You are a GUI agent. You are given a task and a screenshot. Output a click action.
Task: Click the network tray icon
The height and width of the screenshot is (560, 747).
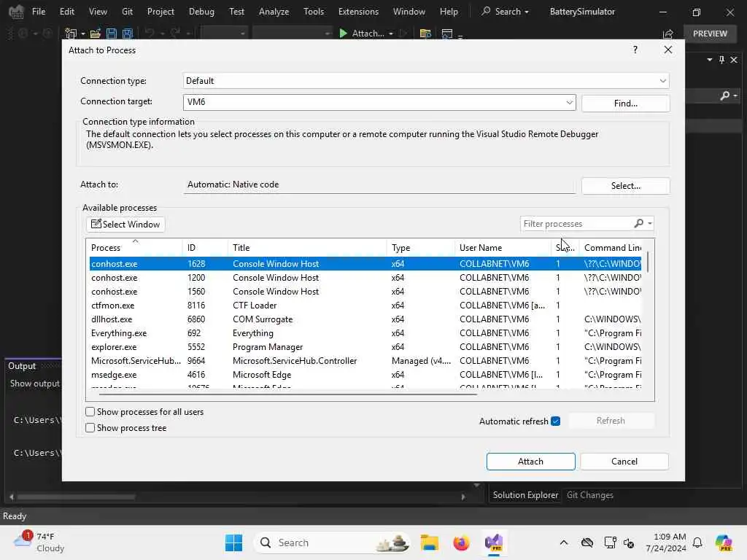click(610, 542)
